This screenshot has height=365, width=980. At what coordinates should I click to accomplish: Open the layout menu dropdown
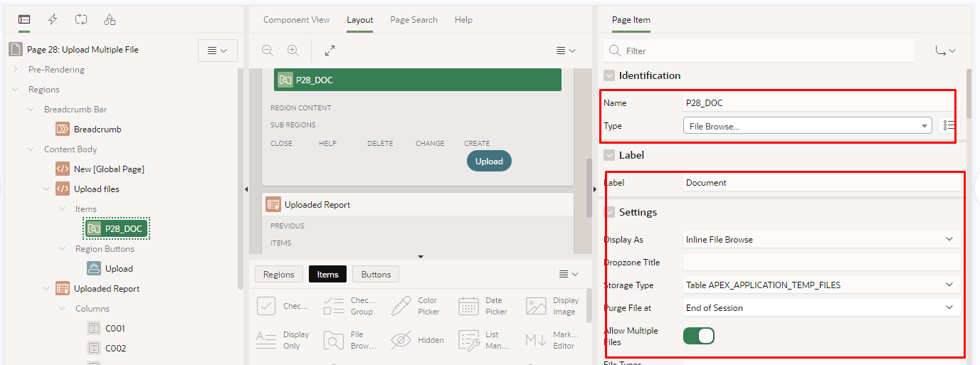pyautogui.click(x=566, y=51)
